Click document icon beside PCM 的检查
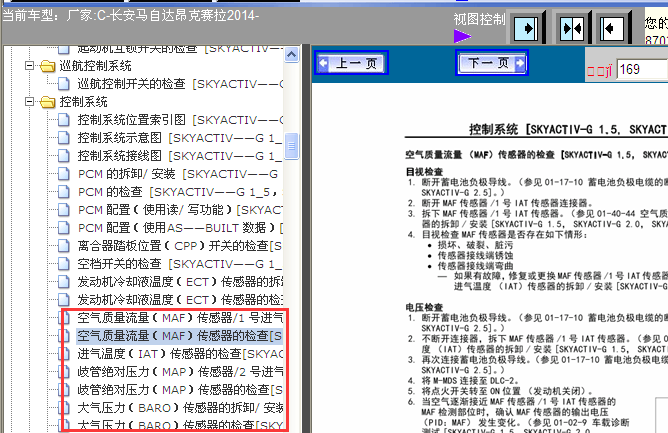Image resolution: width=668 pixels, height=433 pixels. (63, 192)
